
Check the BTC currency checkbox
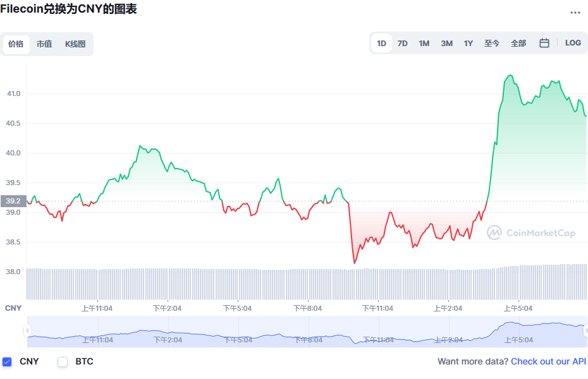pos(63,362)
